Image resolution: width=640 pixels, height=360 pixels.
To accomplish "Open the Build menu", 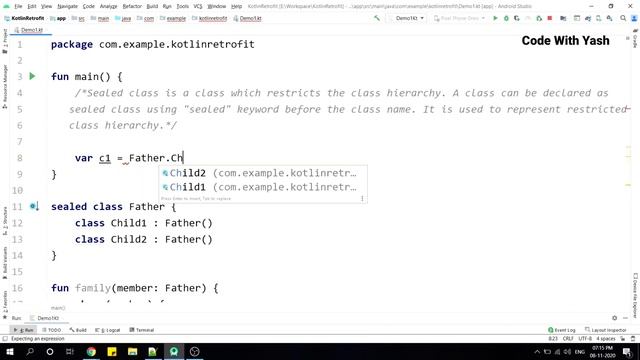I will (152, 6).
